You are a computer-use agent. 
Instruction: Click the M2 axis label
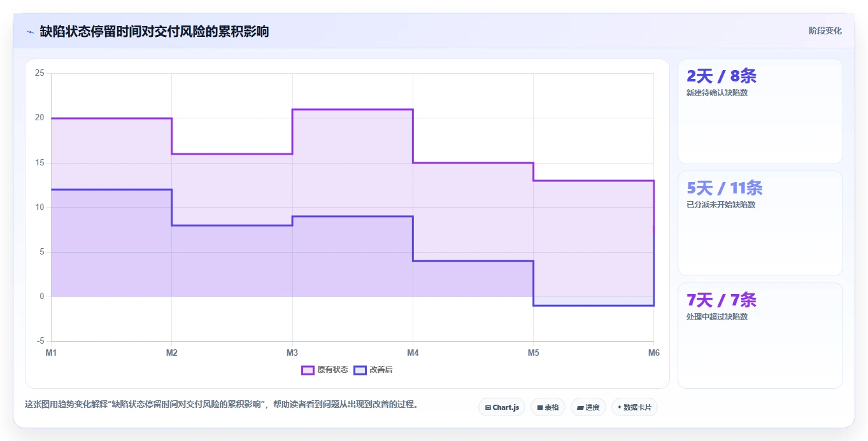[171, 353]
